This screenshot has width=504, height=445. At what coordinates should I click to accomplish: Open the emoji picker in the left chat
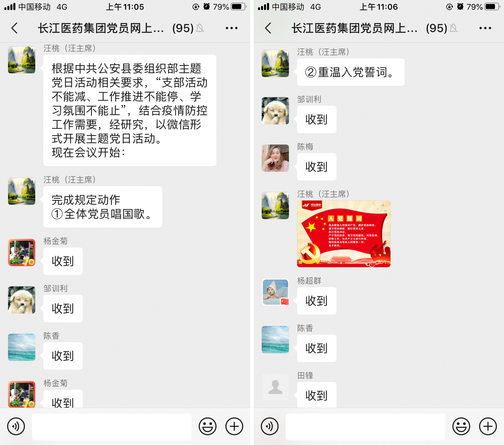click(208, 426)
